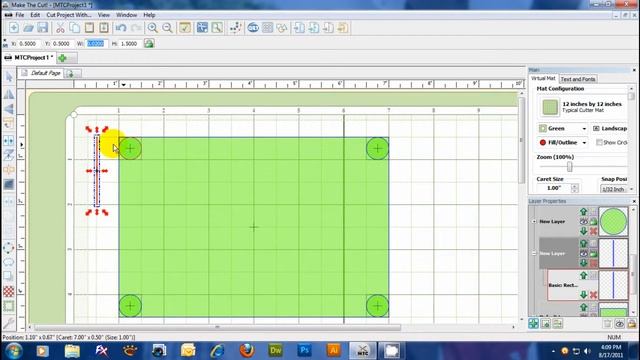
Task: Enable the Show Circle checkbox
Action: point(599,142)
